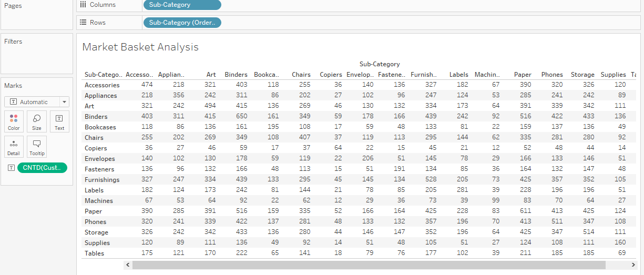Select the Sub-Category pill in Columns
Viewport: 644px width, 275px height.
coord(182,5)
